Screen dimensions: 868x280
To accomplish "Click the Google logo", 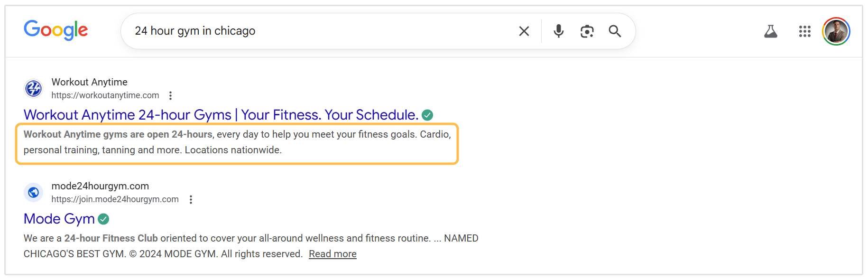I will [x=56, y=30].
